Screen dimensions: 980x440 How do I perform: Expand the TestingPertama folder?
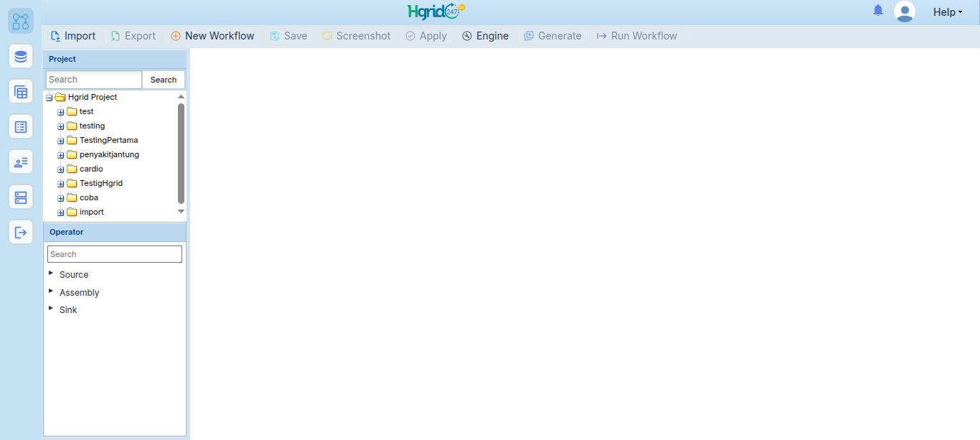pos(61,141)
